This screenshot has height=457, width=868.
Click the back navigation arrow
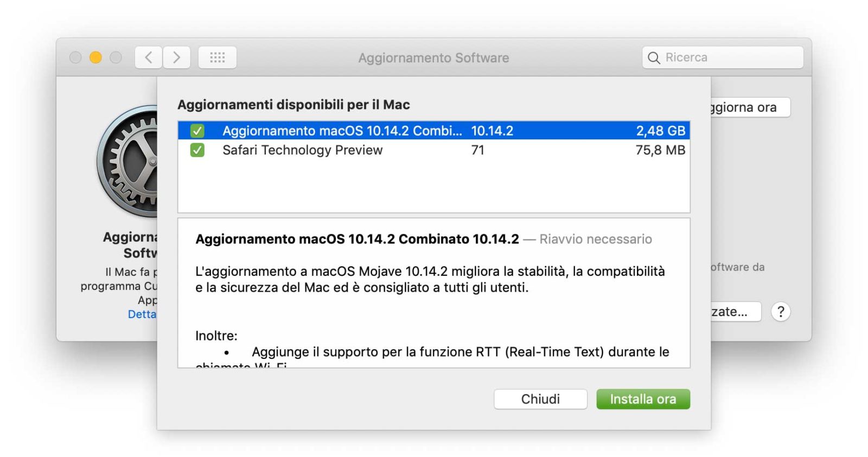(148, 57)
